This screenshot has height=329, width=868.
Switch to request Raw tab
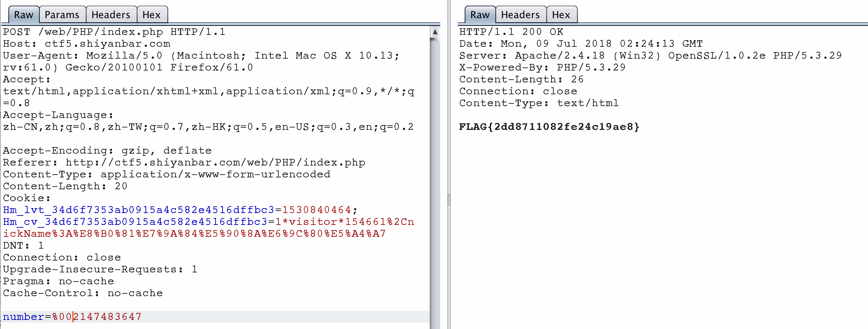pos(24,15)
